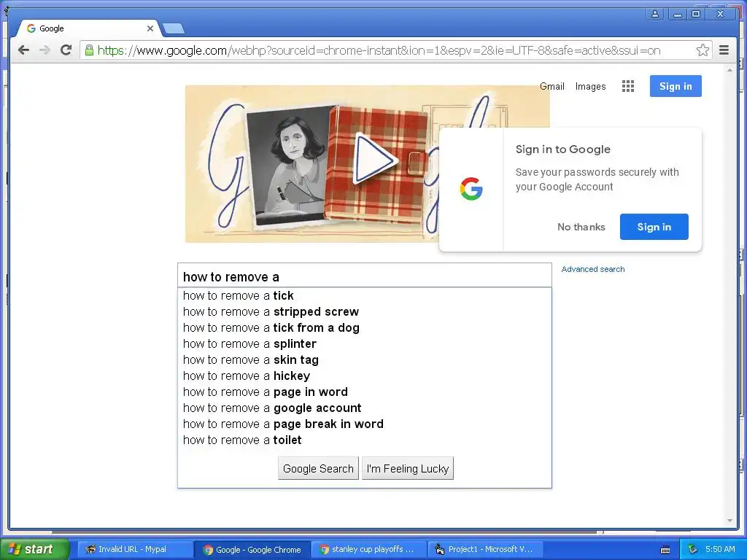Close the Google tab
The width and height of the screenshot is (747, 560).
pos(150,28)
